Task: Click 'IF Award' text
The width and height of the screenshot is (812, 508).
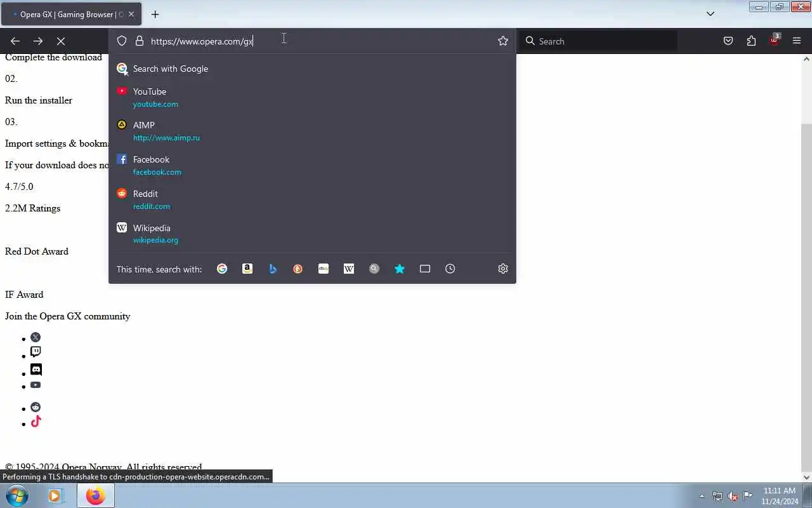Action: pyautogui.click(x=24, y=295)
